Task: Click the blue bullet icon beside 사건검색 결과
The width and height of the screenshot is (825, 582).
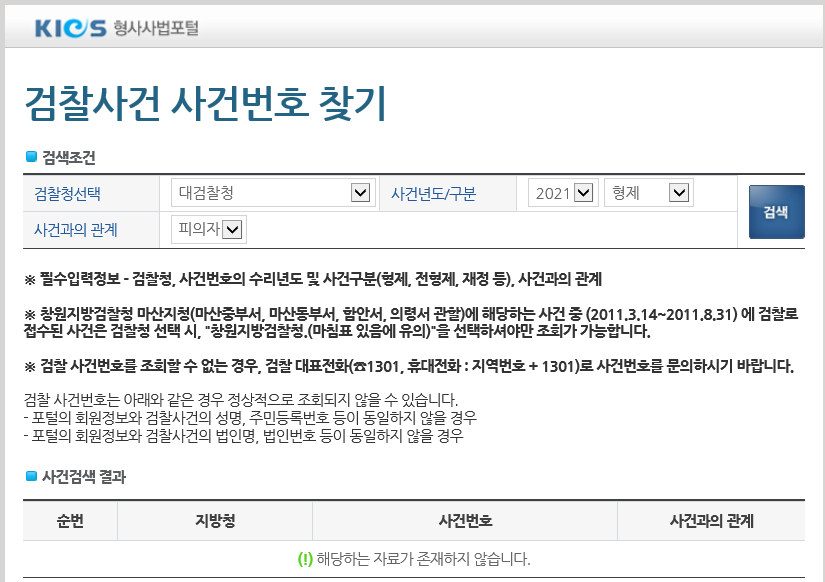Action: [30, 476]
